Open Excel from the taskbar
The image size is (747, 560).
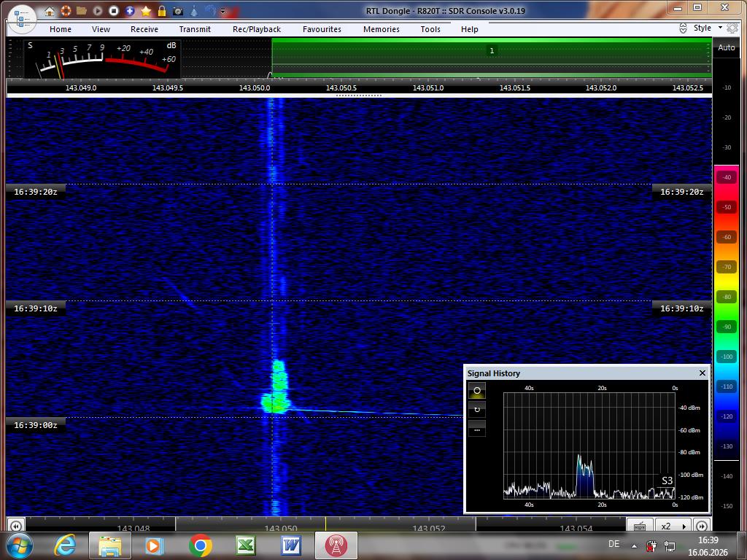tap(245, 545)
